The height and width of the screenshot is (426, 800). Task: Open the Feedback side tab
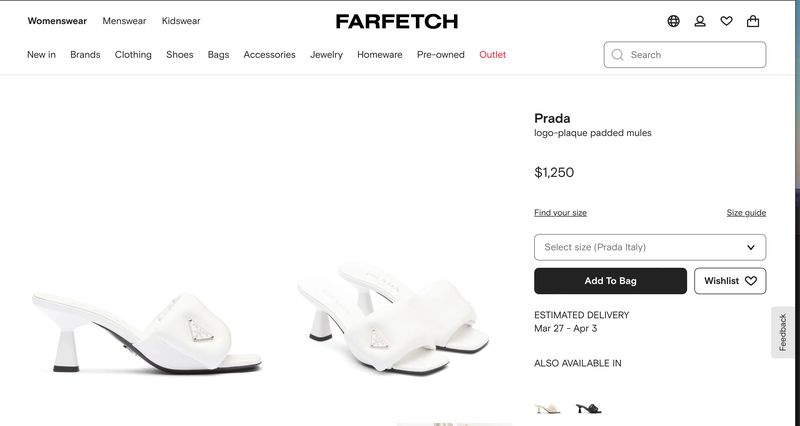coord(783,332)
